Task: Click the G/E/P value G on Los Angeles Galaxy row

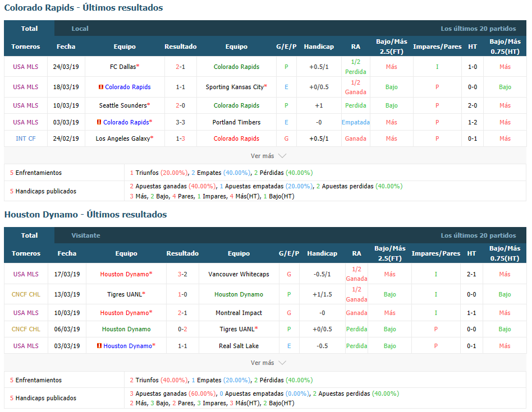Action: coord(286,138)
